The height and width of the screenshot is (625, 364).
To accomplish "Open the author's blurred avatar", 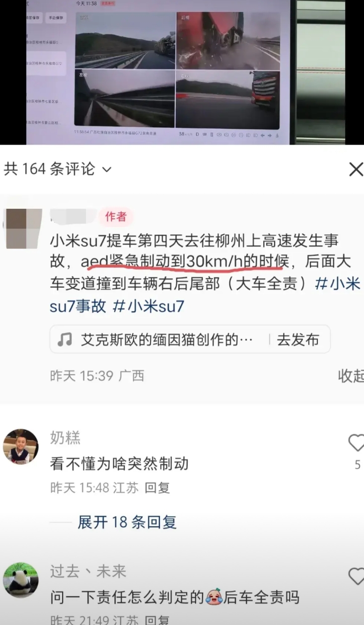I will click(23, 228).
